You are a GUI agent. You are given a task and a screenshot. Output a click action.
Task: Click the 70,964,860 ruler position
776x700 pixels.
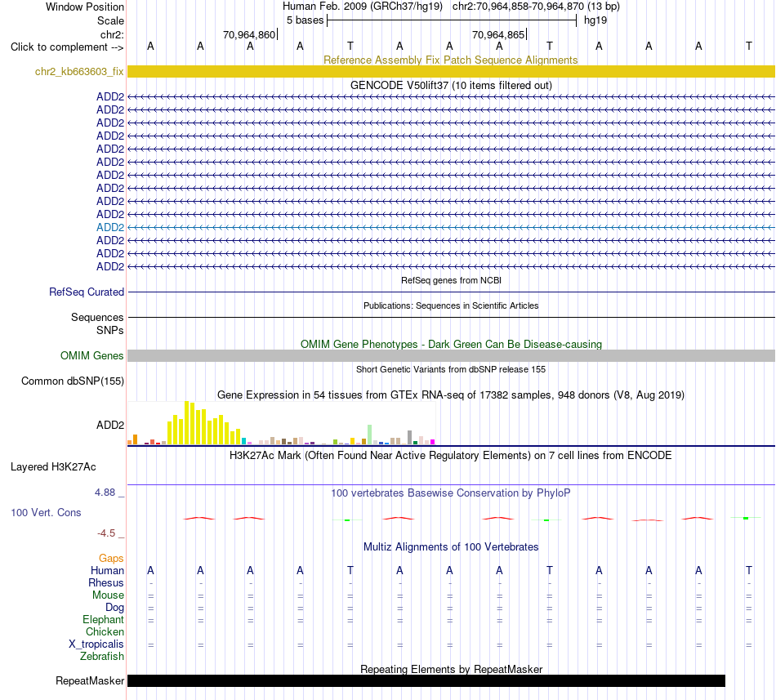pyautogui.click(x=249, y=34)
